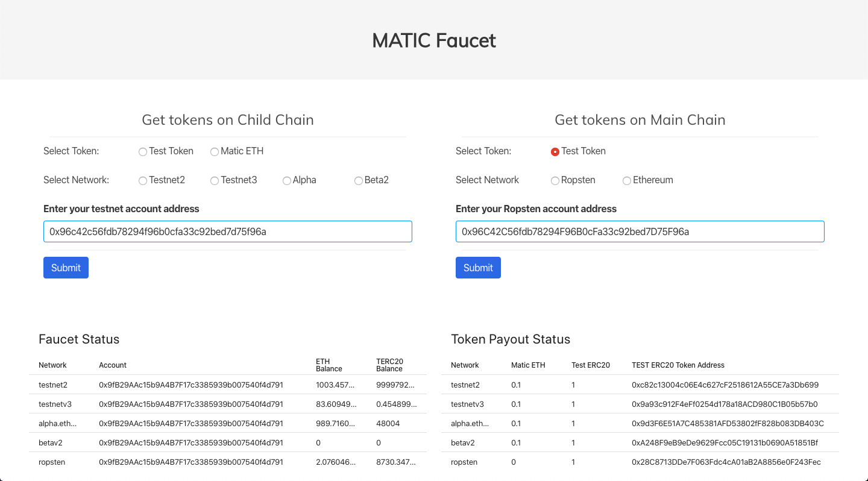Viewport: 868px width, 481px height.
Task: Focus the Ropsten account address input field
Action: click(640, 231)
